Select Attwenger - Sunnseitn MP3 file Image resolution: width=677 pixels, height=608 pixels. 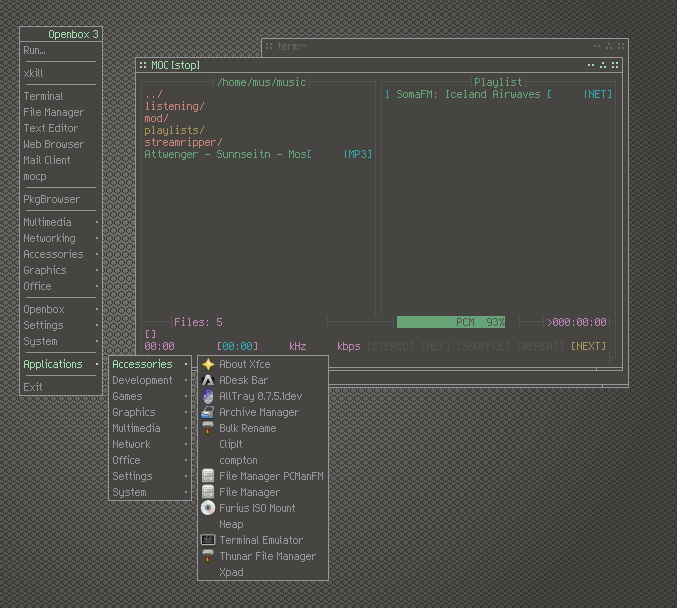(x=258, y=154)
